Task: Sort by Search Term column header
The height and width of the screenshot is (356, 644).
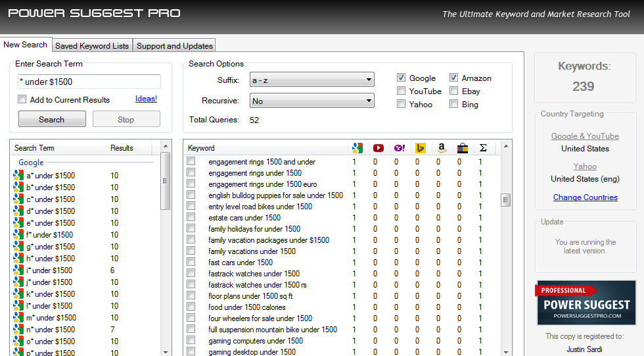Action: click(x=58, y=148)
